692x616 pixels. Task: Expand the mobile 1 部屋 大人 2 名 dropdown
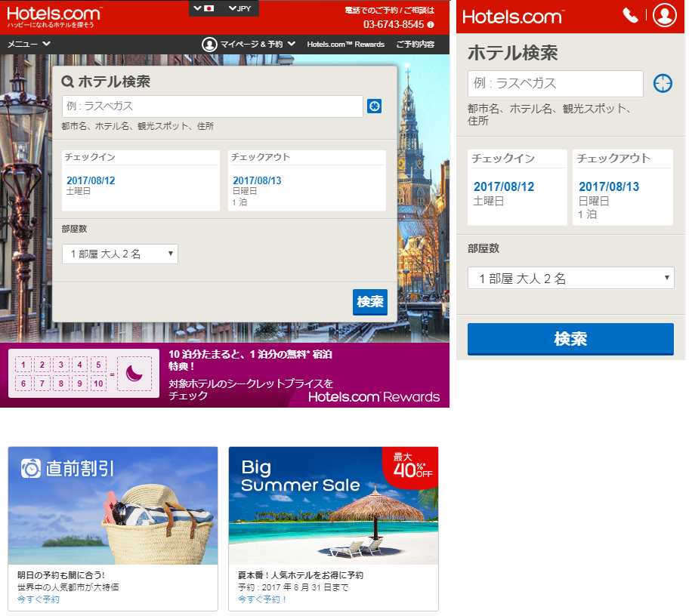pyautogui.click(x=570, y=279)
